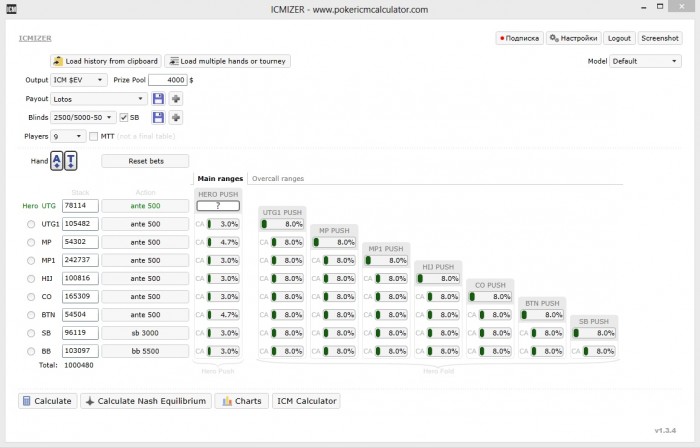Toggle the SB checkbox next to Blinds
The width and height of the screenshot is (700, 448).
124,117
